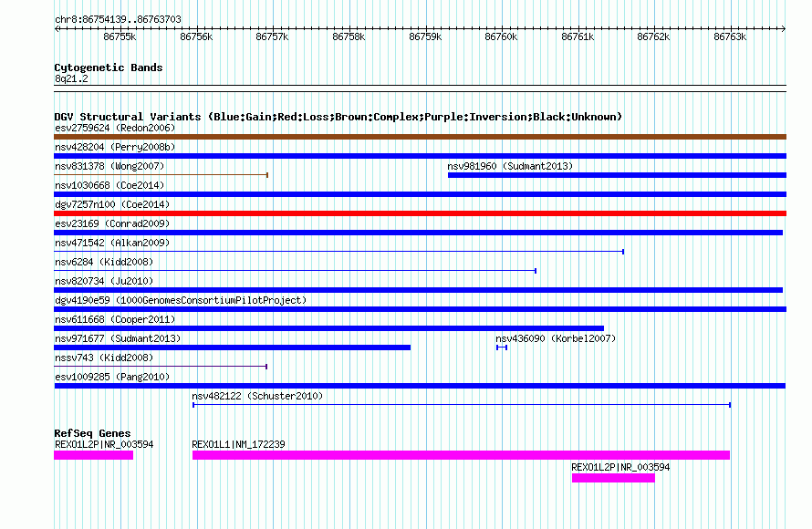Select the esv1009285 blue bar
This screenshot has width=812, height=529.
pos(420,386)
